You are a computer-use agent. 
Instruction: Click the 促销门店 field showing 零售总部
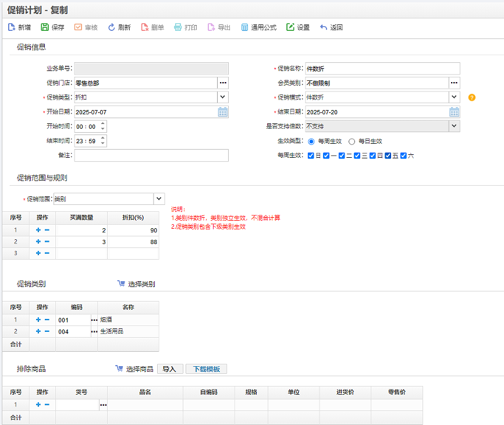[146, 83]
